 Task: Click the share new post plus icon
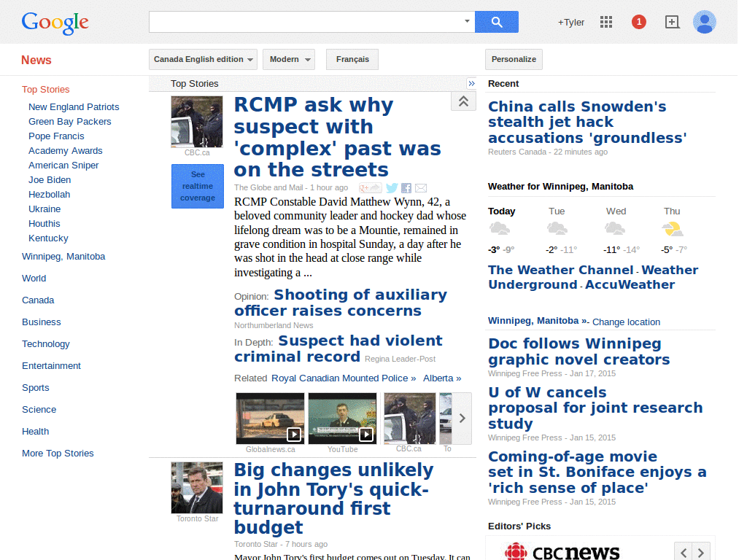(672, 22)
